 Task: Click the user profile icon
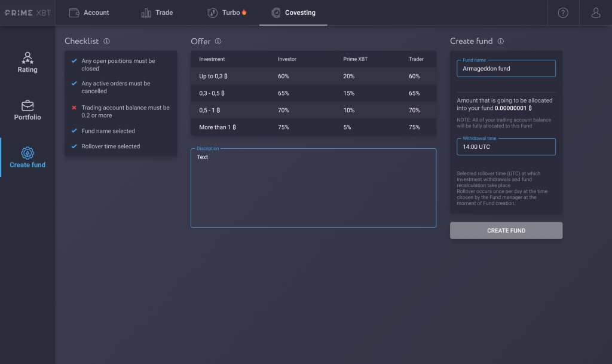(595, 12)
